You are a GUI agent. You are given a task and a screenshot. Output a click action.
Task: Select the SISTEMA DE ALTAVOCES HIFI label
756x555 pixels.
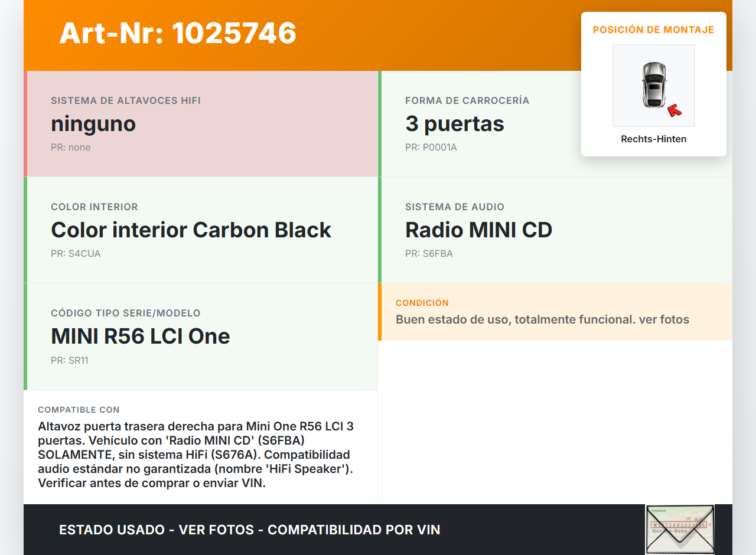[x=126, y=101]
